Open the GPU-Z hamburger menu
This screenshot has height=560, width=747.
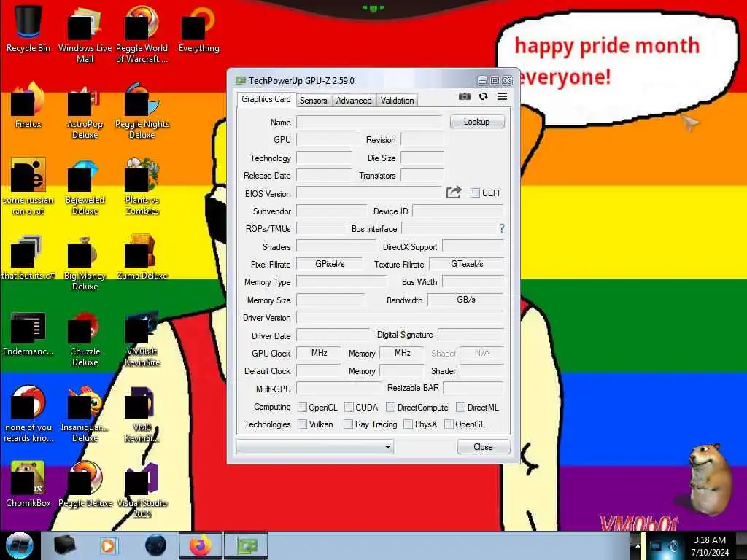[502, 97]
